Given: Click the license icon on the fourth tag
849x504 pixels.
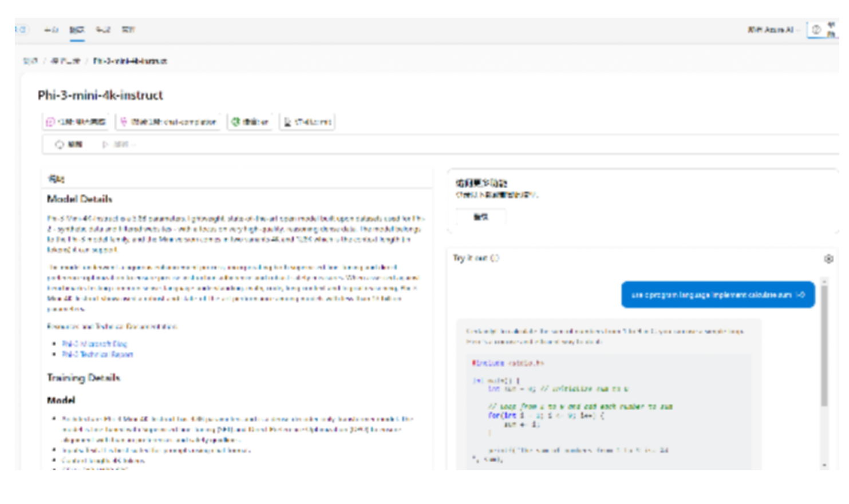Looking at the screenshot, I should (x=287, y=122).
